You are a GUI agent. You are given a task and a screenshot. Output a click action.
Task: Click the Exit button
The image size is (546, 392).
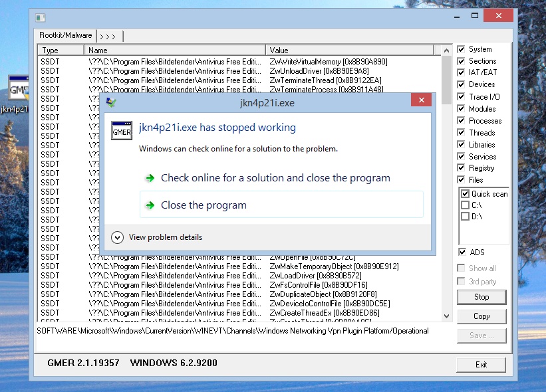(x=481, y=365)
